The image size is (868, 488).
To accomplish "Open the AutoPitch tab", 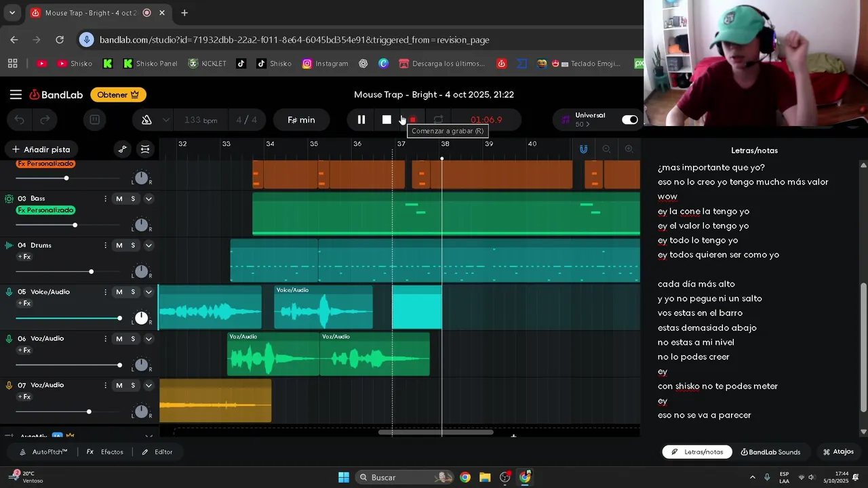I will pyautogui.click(x=43, y=452).
